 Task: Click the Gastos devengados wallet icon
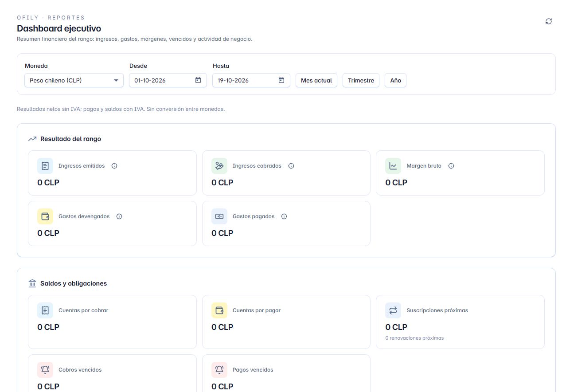(45, 216)
